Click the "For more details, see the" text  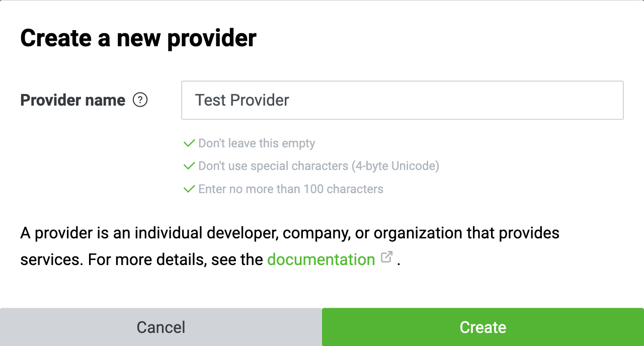[x=176, y=259]
